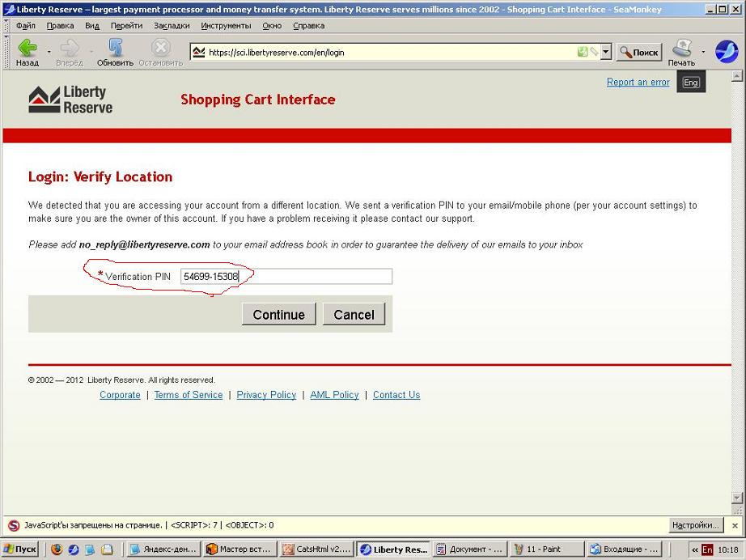Open the Перейти menu
The width and height of the screenshot is (746, 560).
[126, 26]
